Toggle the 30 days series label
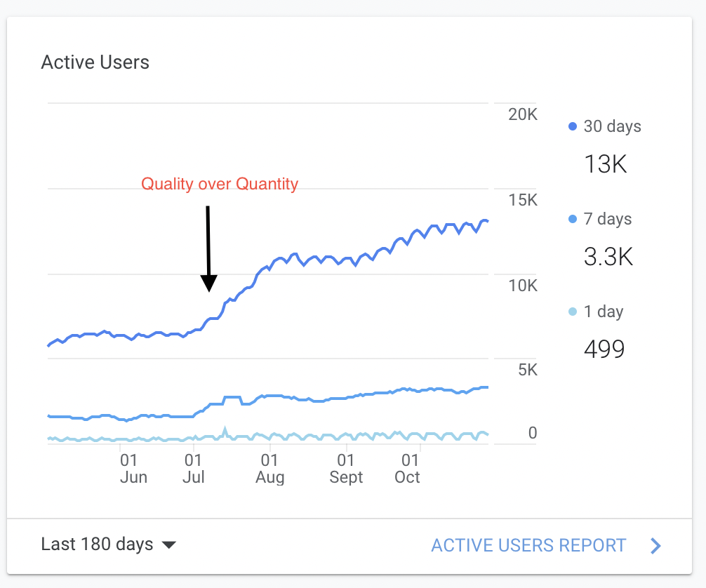The height and width of the screenshot is (588, 706). point(612,127)
